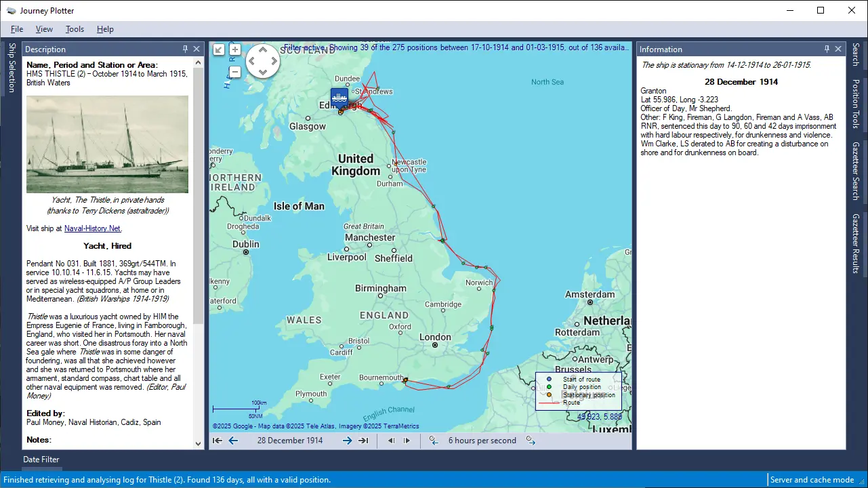Open the View menu
Image resolution: width=868 pixels, height=488 pixels.
point(45,29)
